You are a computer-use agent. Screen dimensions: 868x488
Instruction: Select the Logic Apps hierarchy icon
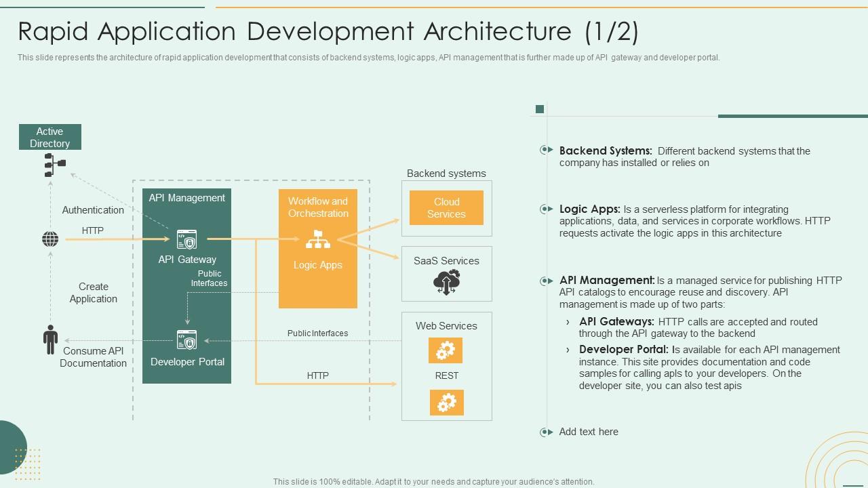pyautogui.click(x=318, y=240)
